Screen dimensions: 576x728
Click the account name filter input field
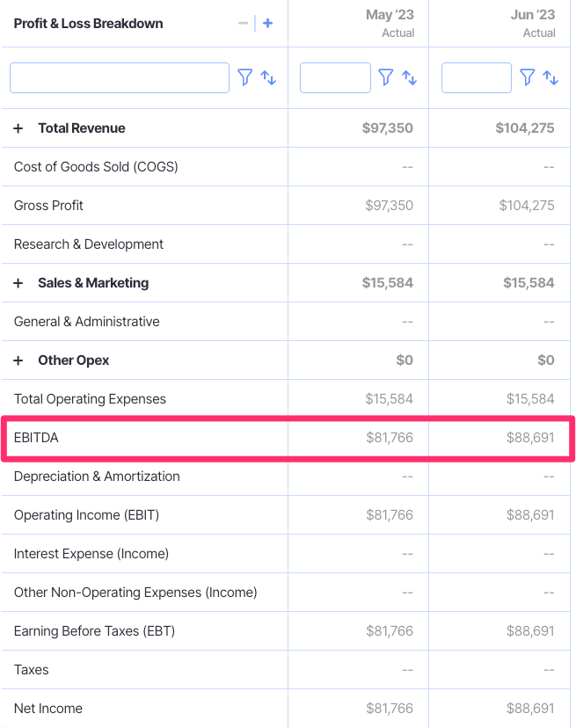click(119, 77)
